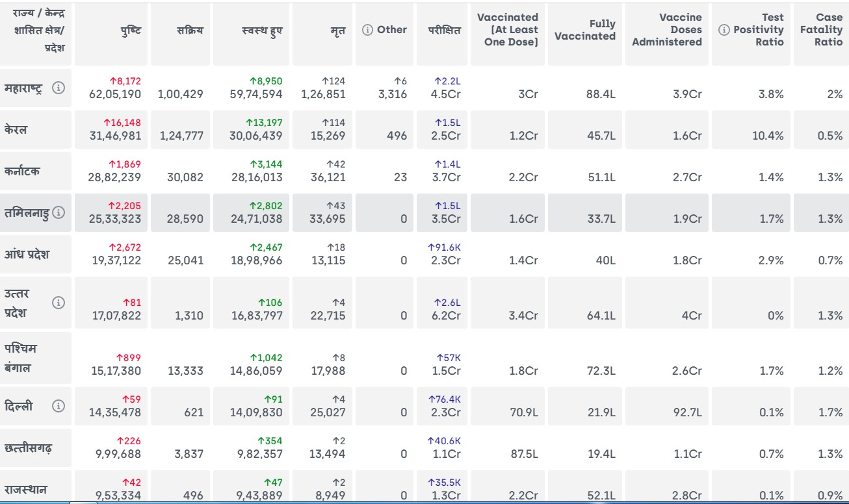Click info icon next to महाराष्ट्र
The width and height of the screenshot is (849, 504).
point(59,88)
